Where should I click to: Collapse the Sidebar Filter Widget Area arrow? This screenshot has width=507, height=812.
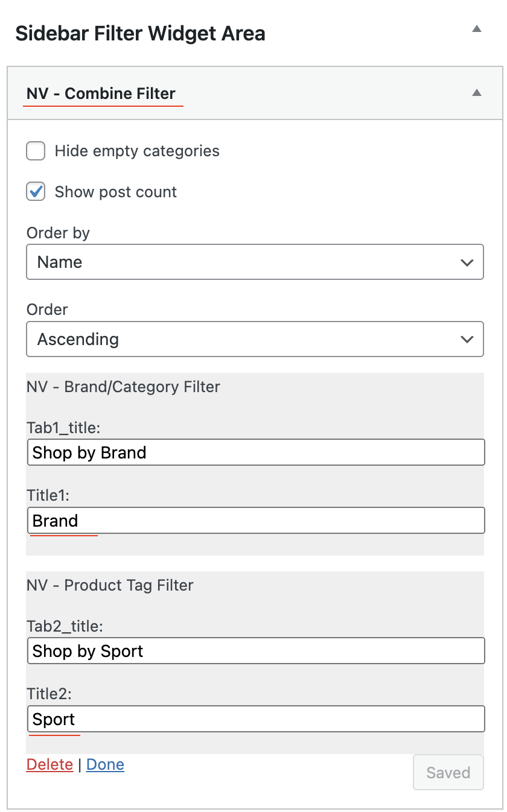pyautogui.click(x=477, y=29)
